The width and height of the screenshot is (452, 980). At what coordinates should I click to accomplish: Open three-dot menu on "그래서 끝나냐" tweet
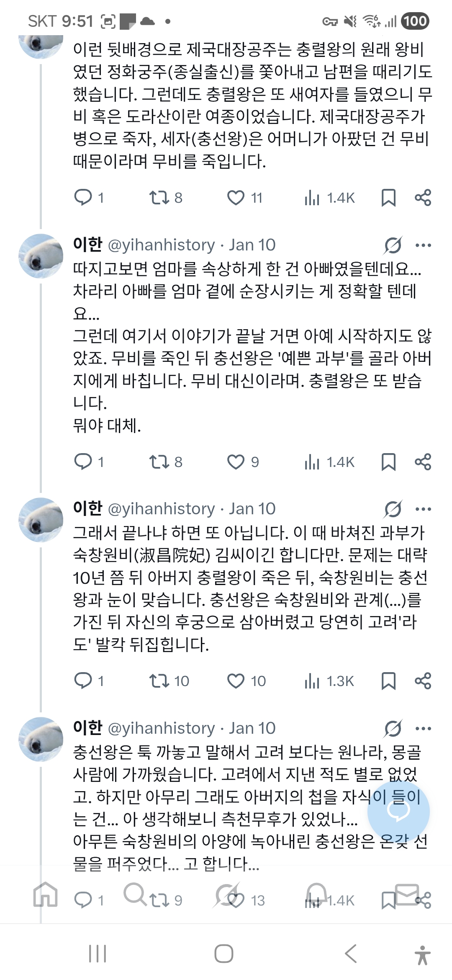[x=423, y=509]
